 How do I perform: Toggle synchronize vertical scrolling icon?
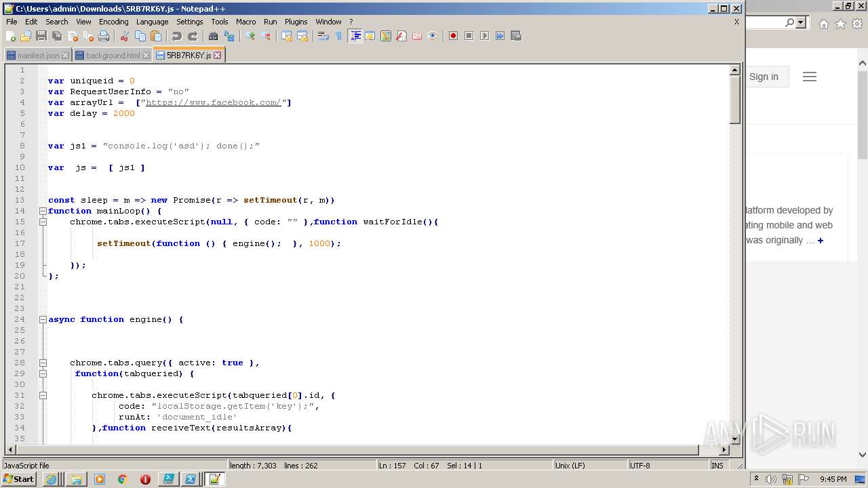point(287,36)
